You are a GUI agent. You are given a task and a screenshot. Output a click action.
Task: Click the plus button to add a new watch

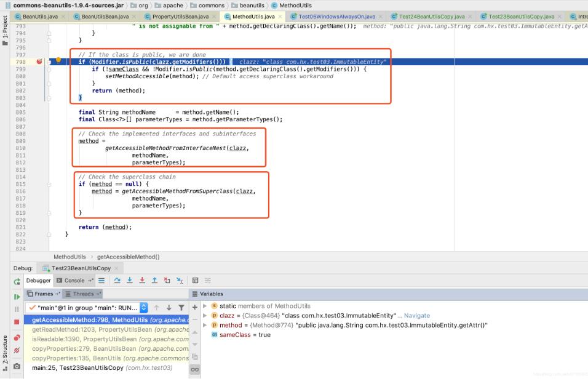point(195,307)
